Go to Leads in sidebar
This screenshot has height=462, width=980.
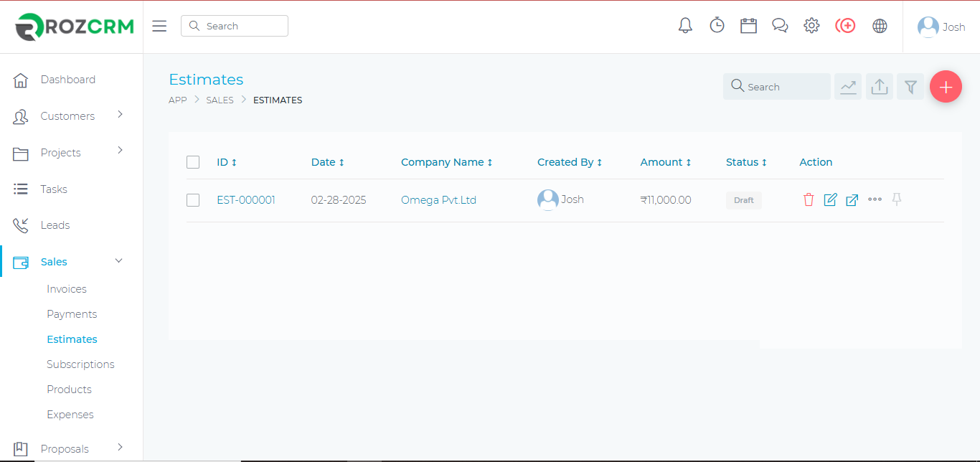click(55, 225)
